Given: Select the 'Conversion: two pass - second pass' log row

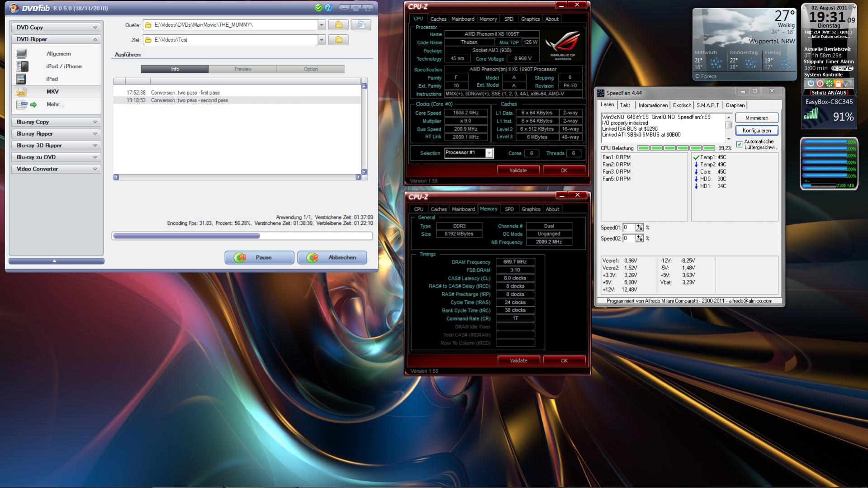Looking at the screenshot, I should [237, 100].
